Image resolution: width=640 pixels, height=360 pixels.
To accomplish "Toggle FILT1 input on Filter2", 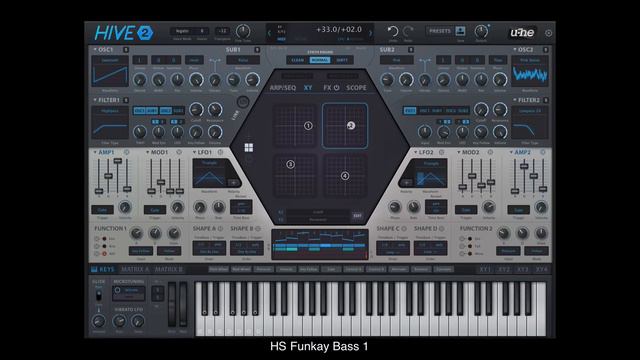I will (410, 111).
